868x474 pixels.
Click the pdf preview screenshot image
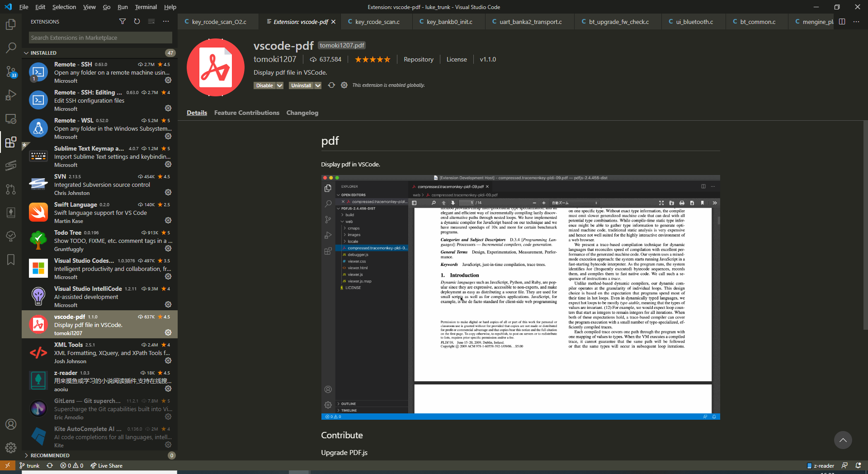click(x=520, y=297)
